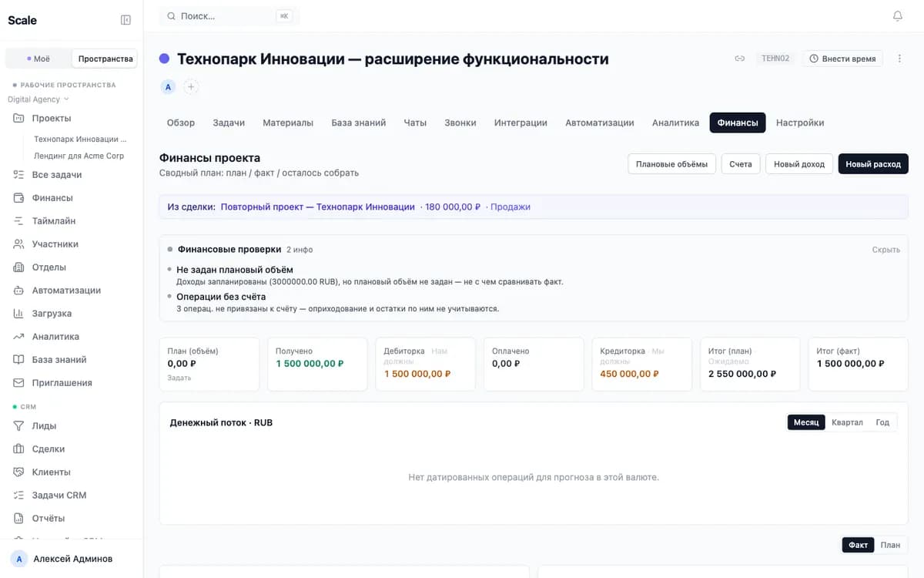Switch to the Аналитика project tab
924x578 pixels.
(675, 123)
